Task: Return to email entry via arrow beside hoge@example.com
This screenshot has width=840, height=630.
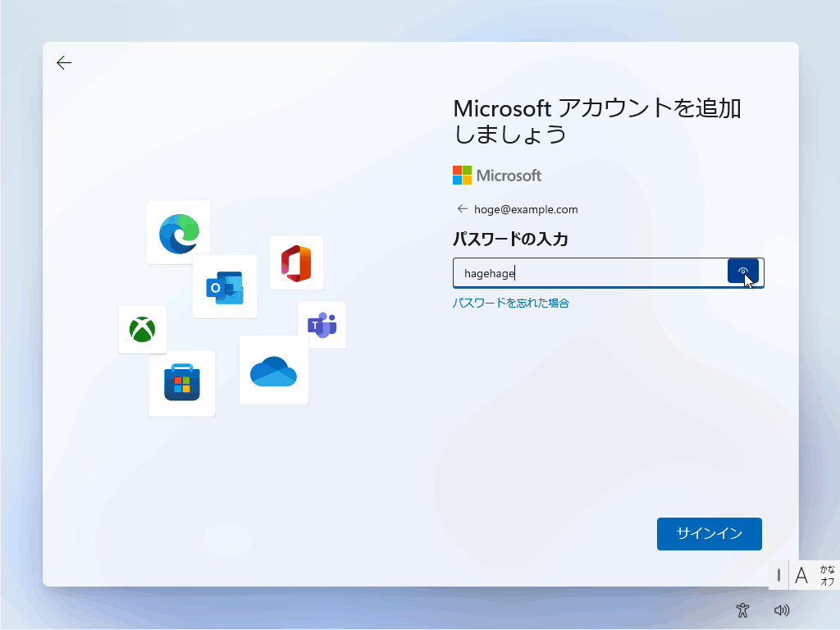Action: coord(463,209)
